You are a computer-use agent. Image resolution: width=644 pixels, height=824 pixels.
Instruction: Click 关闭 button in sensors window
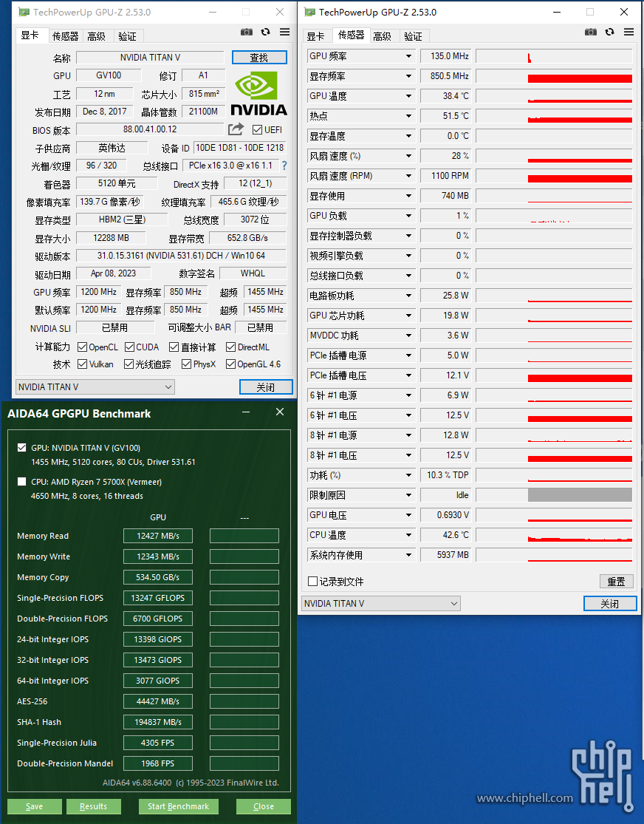[610, 603]
